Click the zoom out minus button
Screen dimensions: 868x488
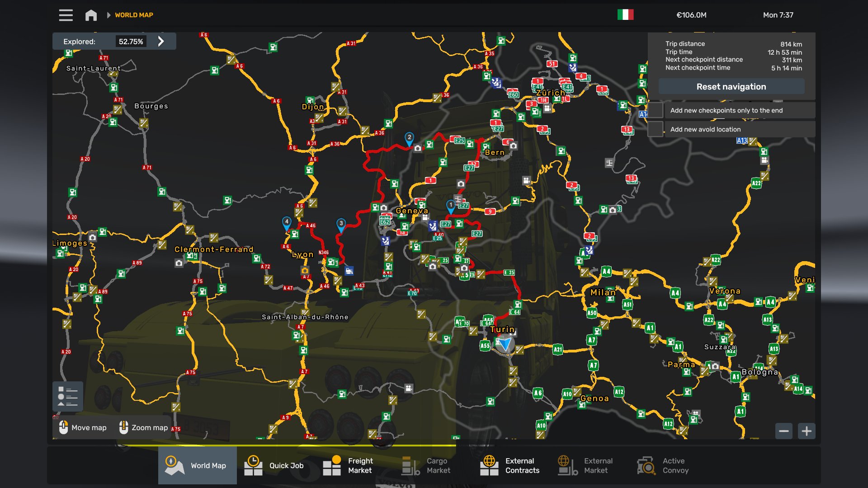(x=784, y=431)
